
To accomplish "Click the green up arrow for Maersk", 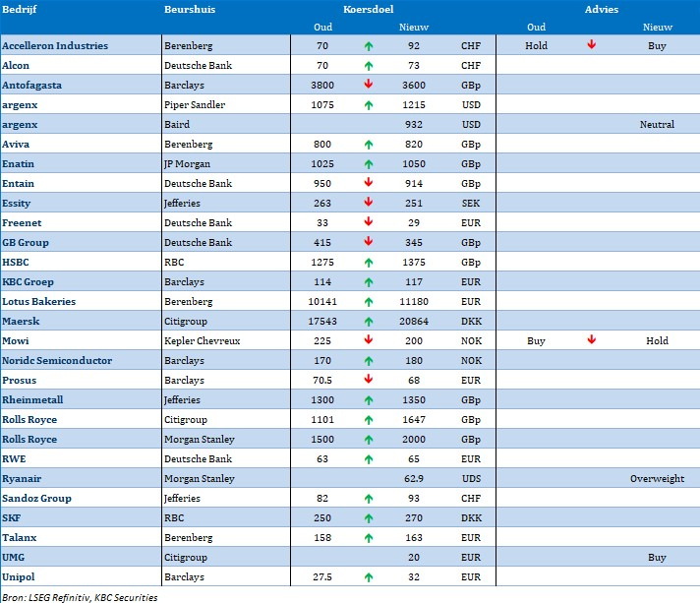I will click(369, 321).
